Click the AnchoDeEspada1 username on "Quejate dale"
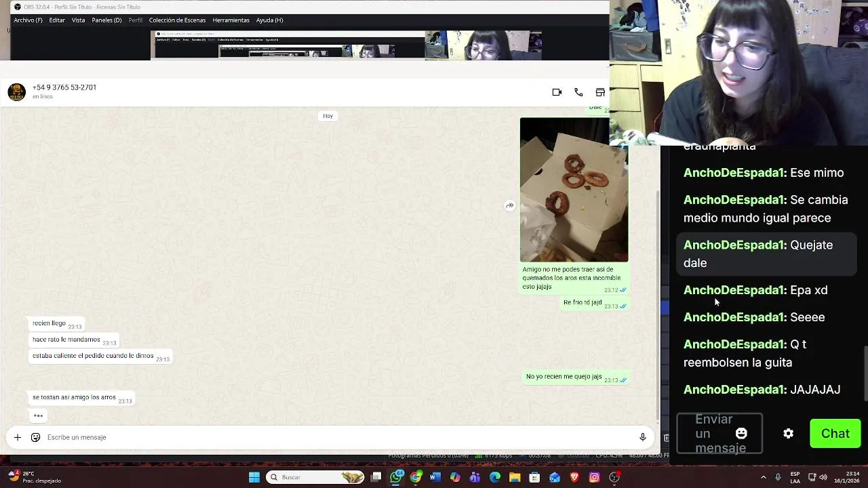Viewport: 868px width, 488px height. [735, 245]
